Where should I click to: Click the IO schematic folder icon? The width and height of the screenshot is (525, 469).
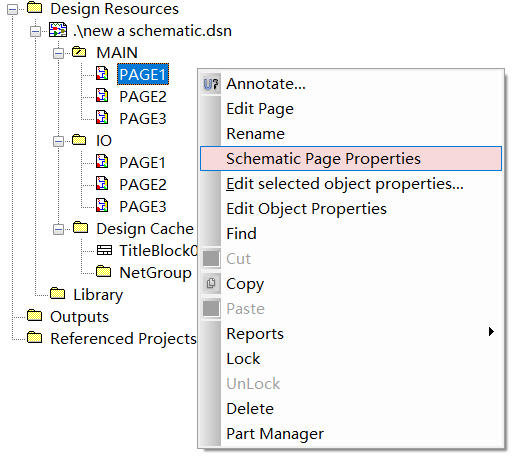79,140
